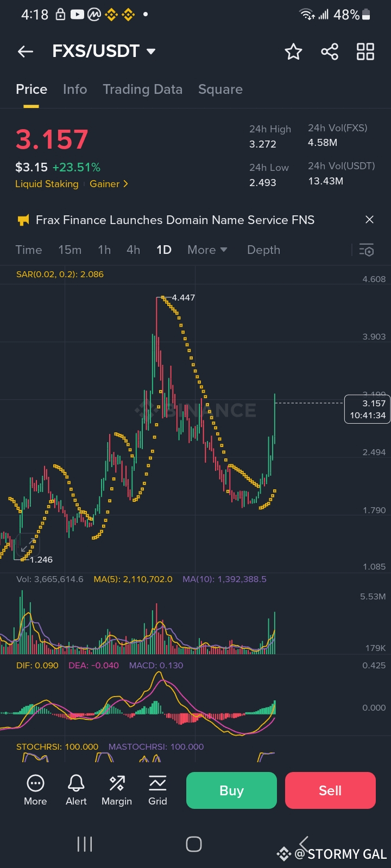This screenshot has height=868, width=391.
Task: Switch to the Depth chart view
Action: (x=264, y=250)
